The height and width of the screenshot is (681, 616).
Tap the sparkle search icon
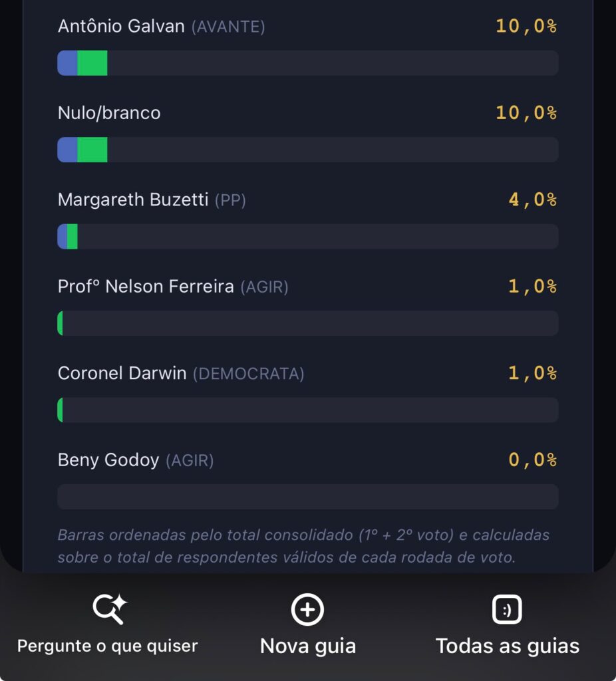click(110, 609)
